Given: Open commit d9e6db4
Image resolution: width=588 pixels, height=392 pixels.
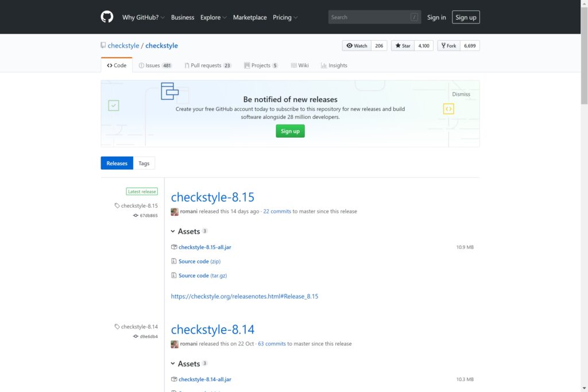Looking at the screenshot, I should pos(149,336).
